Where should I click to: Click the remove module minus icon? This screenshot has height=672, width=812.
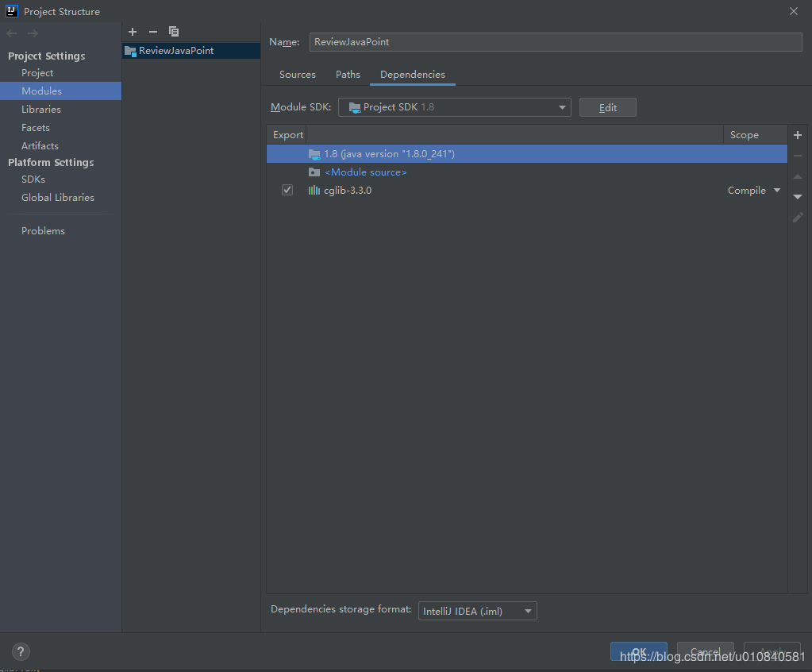[153, 32]
